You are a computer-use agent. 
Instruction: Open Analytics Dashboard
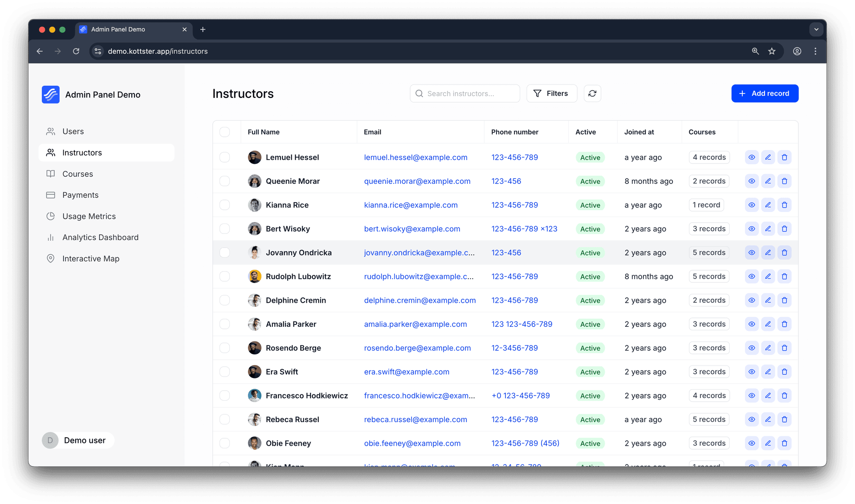pos(106,237)
